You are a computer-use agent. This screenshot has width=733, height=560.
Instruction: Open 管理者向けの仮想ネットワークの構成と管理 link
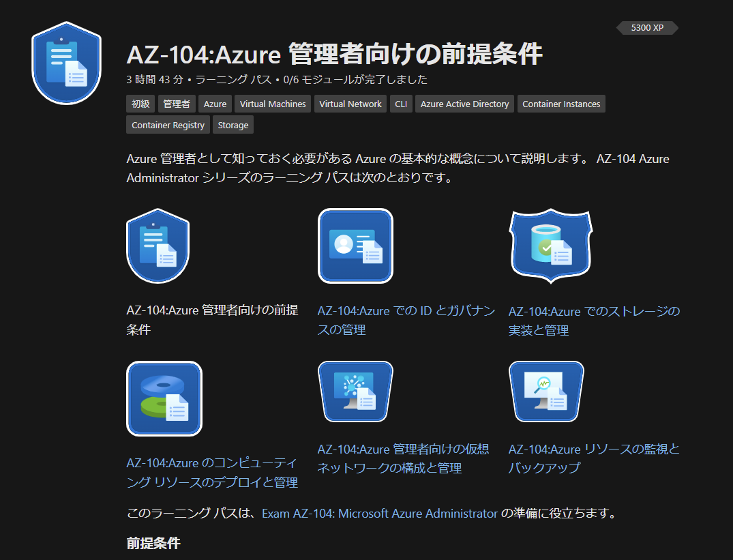(403, 458)
